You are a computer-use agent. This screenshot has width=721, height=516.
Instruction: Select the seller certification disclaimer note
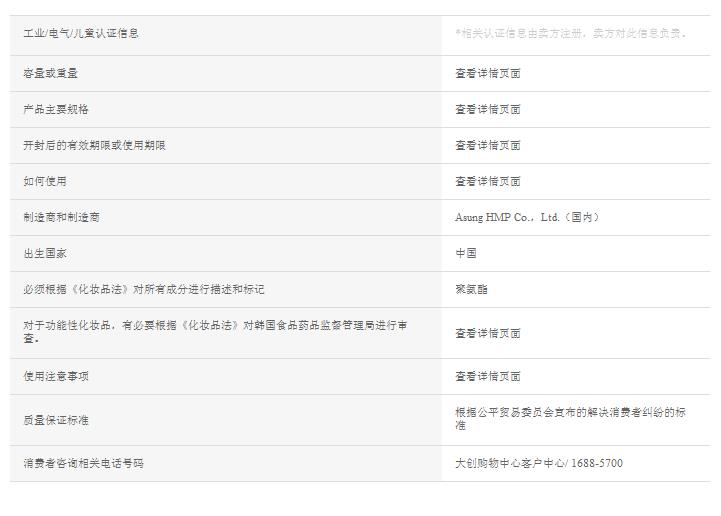click(x=571, y=33)
